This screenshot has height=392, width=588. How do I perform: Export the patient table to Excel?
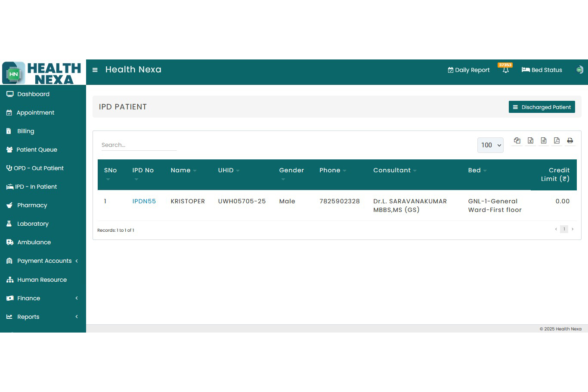tap(530, 141)
